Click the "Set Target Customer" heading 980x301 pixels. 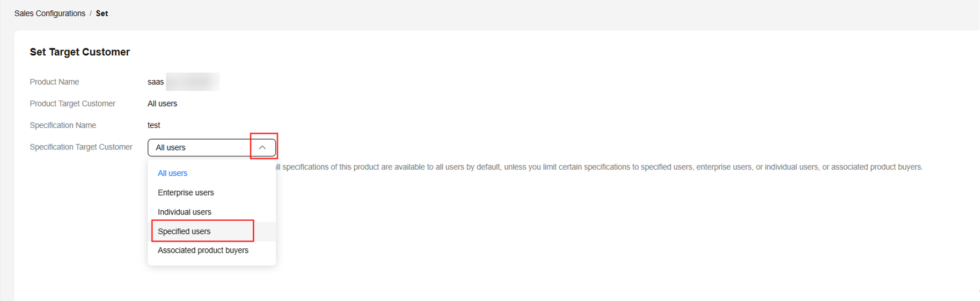(x=80, y=52)
